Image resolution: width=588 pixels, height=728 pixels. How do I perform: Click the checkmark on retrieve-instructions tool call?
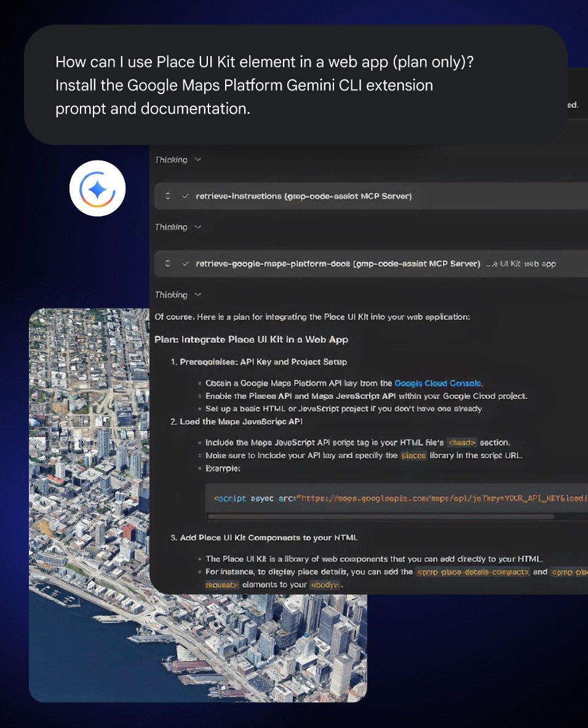(185, 196)
